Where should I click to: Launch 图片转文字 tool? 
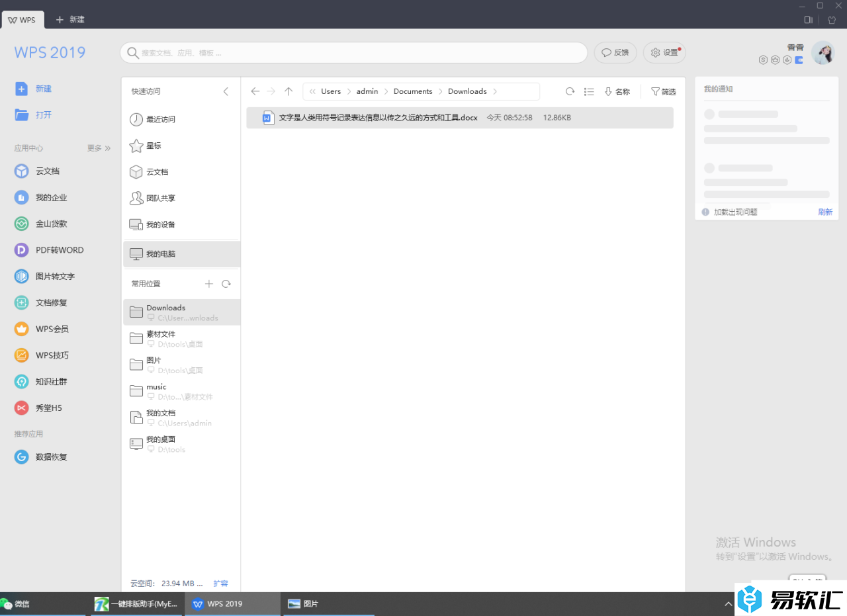click(x=45, y=276)
